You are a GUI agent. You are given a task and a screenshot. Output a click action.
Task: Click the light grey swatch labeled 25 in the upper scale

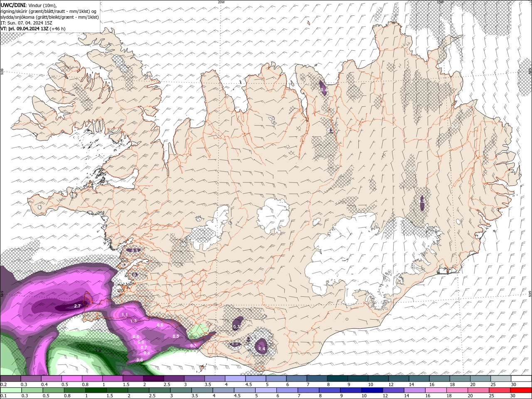click(x=500, y=379)
